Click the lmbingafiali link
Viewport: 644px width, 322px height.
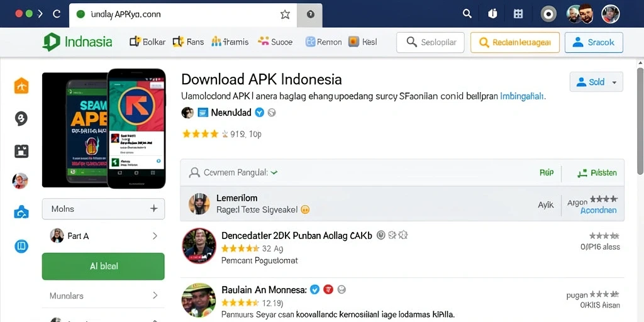[x=523, y=96]
